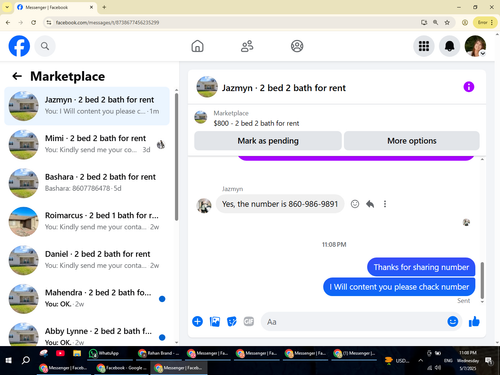The width and height of the screenshot is (500, 375).
Task: Click Jazmyn's avatar beside her message
Action: [x=204, y=205]
